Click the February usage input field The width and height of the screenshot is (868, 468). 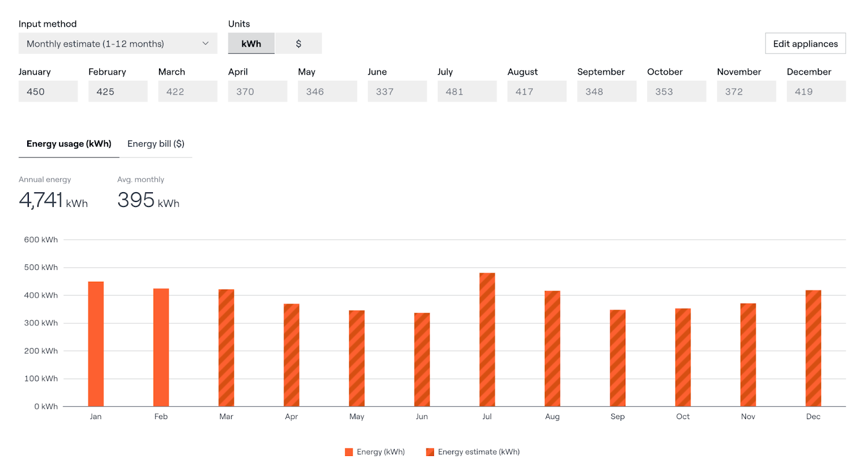[x=118, y=91]
